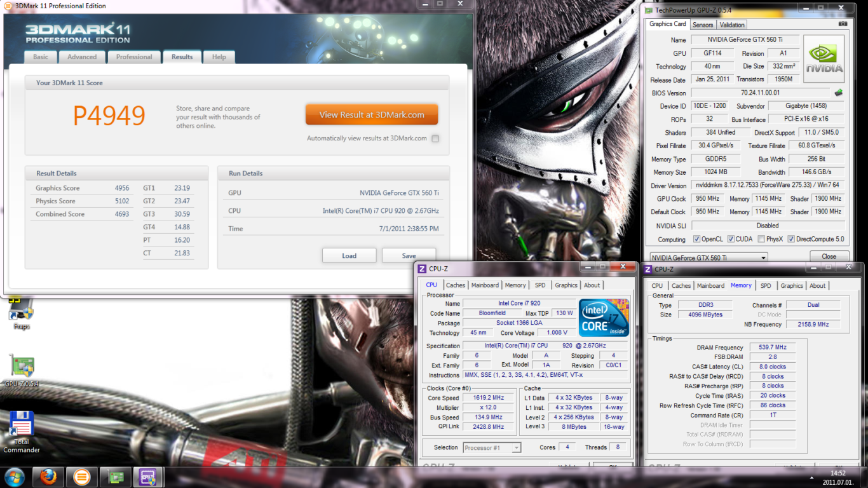The image size is (868, 488).
Task: Click the Close button in GPU-Z
Action: pyautogui.click(x=829, y=257)
